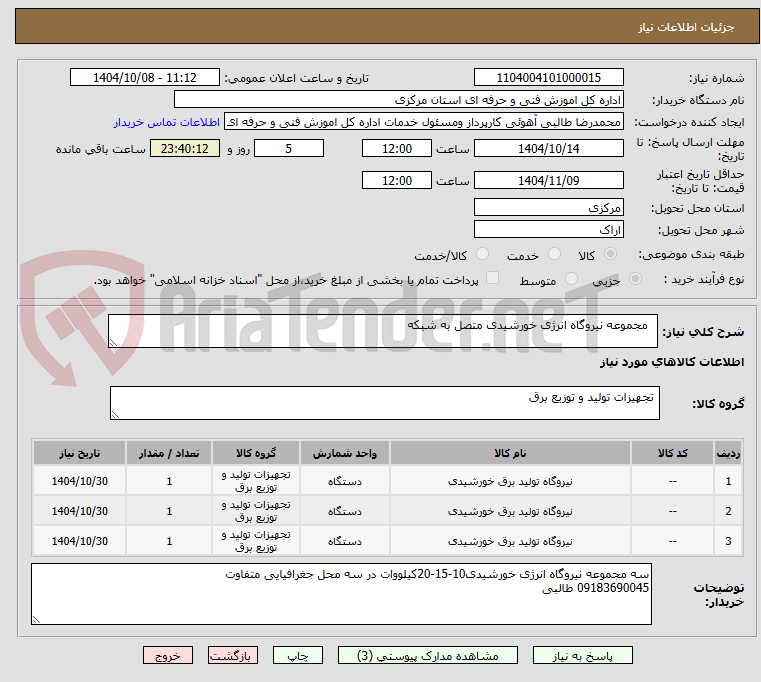Click the resize handle of شرح کلی نیاز box
The width and height of the screenshot is (761, 682).
click(114, 342)
